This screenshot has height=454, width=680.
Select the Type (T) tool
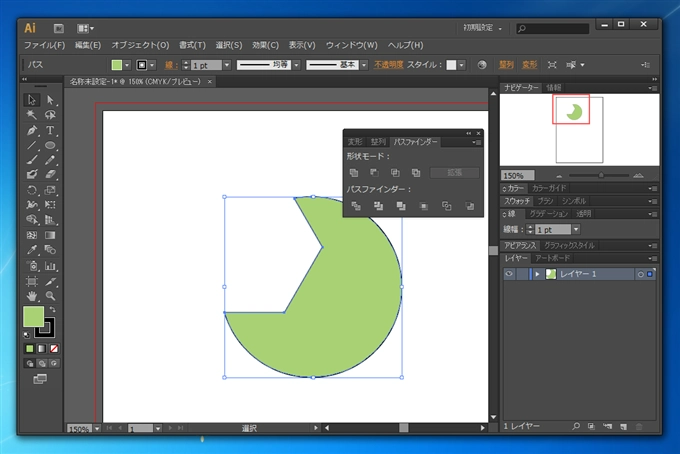[x=50, y=130]
